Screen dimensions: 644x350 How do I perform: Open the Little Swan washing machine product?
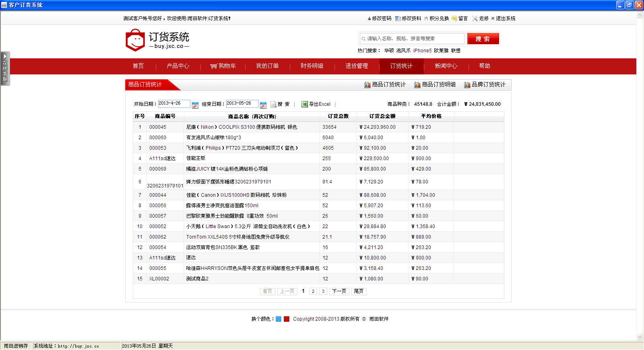[x=248, y=226]
